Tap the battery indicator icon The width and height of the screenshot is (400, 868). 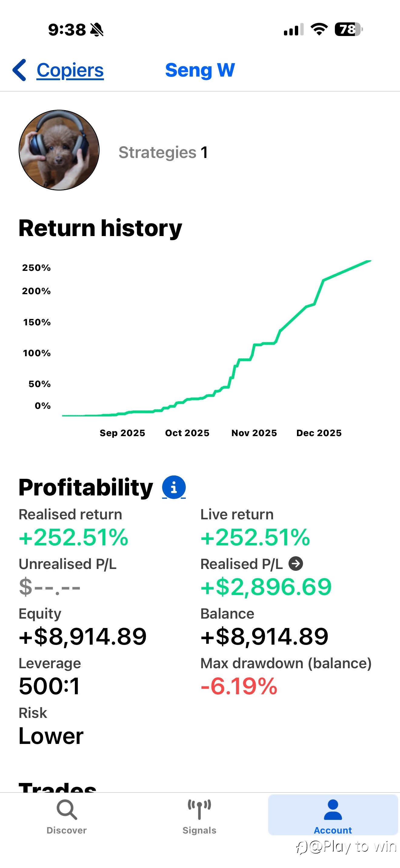tap(348, 29)
